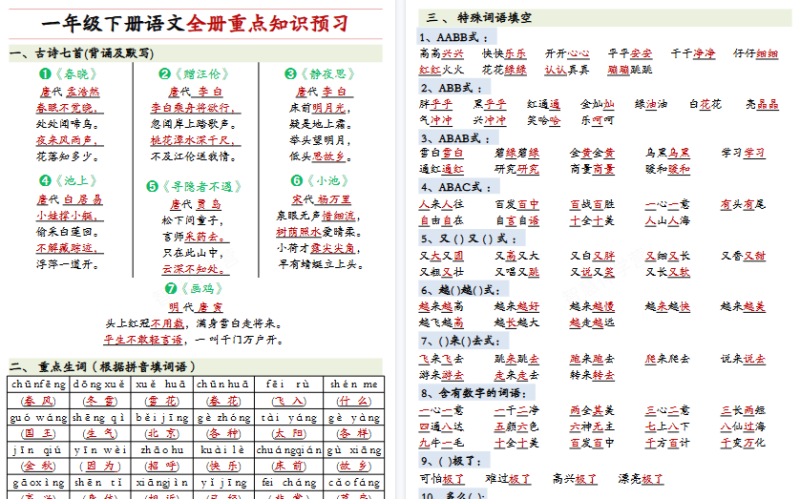Click the poem title ❷《赠汪伦》

194,74
